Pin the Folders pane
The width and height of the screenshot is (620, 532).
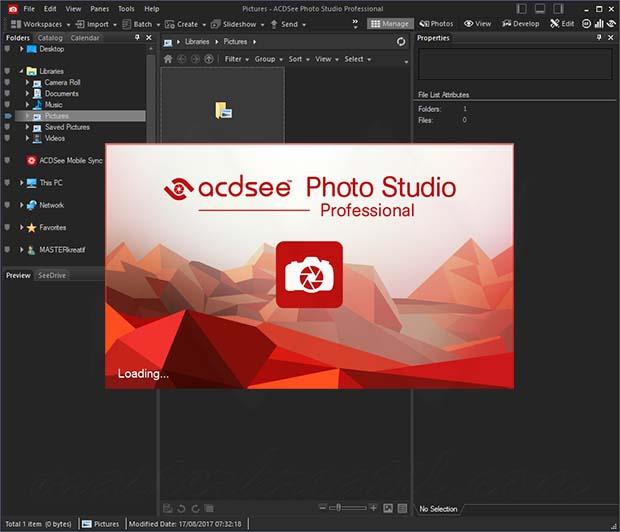tap(137, 37)
